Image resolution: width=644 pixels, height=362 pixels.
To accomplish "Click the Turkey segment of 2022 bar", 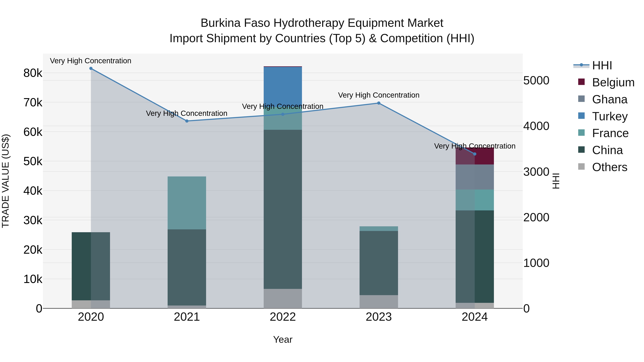I will point(283,87).
